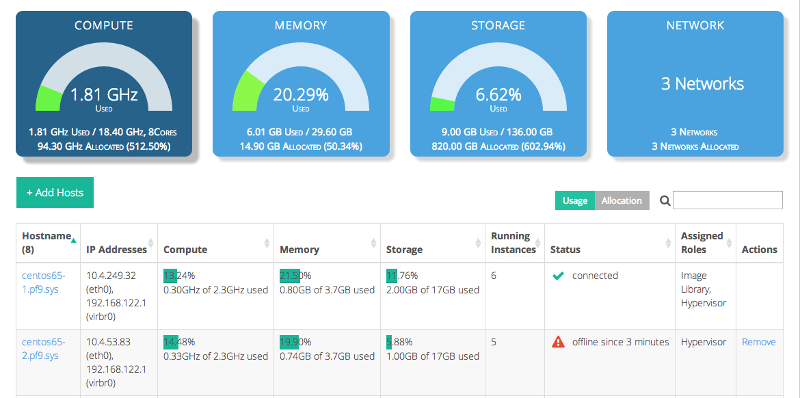Image resolution: width=800 pixels, height=398 pixels.
Task: Click '0.30GHz of 2.3GHz used' text
Action: (x=215, y=290)
